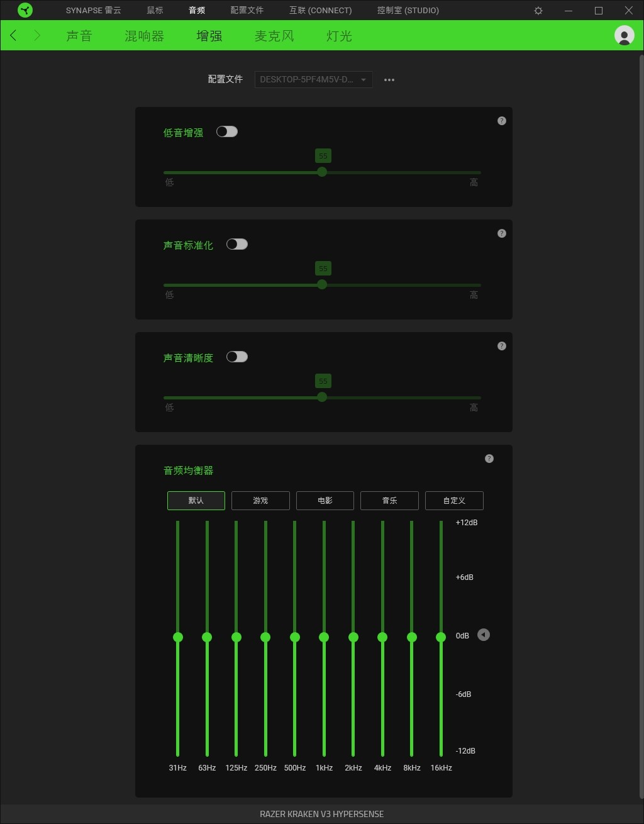The height and width of the screenshot is (824, 644).
Task: Switch to the 声音 sub-tab
Action: (x=79, y=36)
